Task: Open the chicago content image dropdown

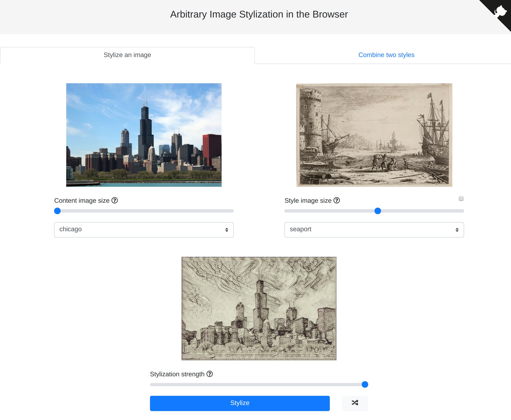Action: (144, 230)
